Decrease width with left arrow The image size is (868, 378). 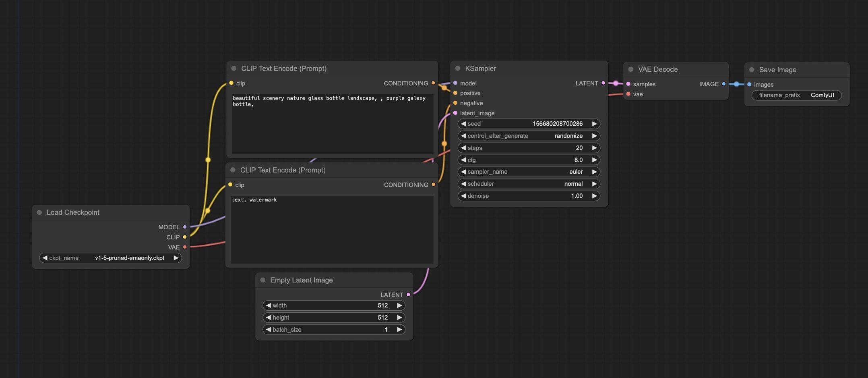pos(269,305)
